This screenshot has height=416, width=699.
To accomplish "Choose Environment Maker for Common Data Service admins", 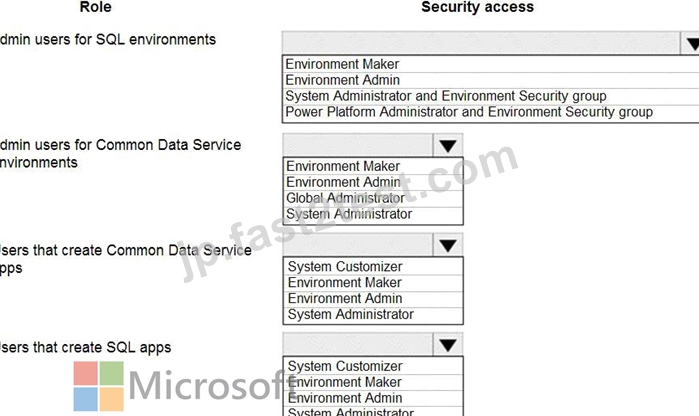I will tap(373, 166).
